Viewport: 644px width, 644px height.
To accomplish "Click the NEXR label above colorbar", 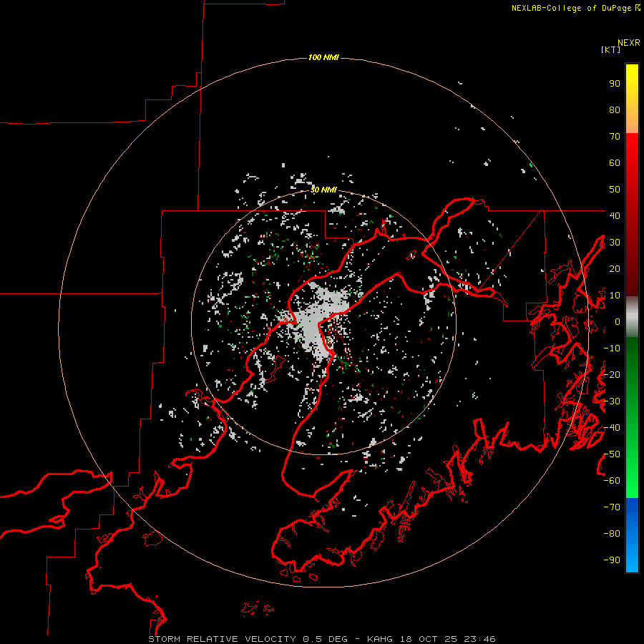I will [x=629, y=43].
